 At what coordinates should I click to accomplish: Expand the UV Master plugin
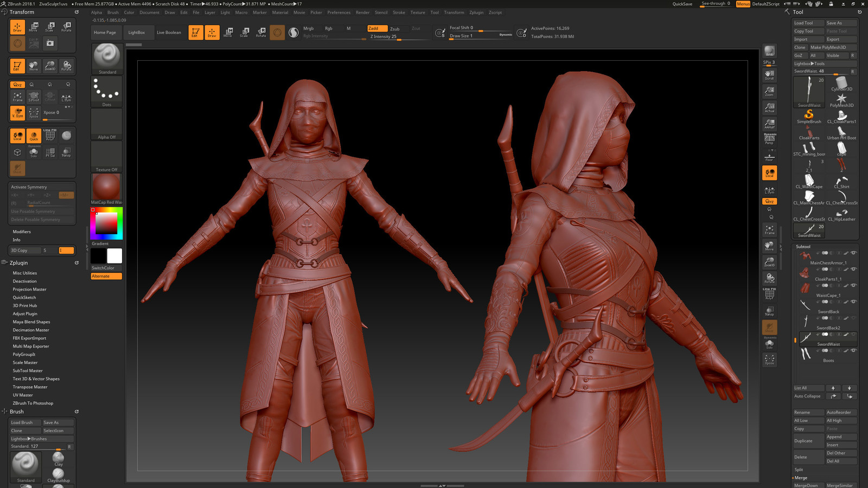[x=23, y=395]
